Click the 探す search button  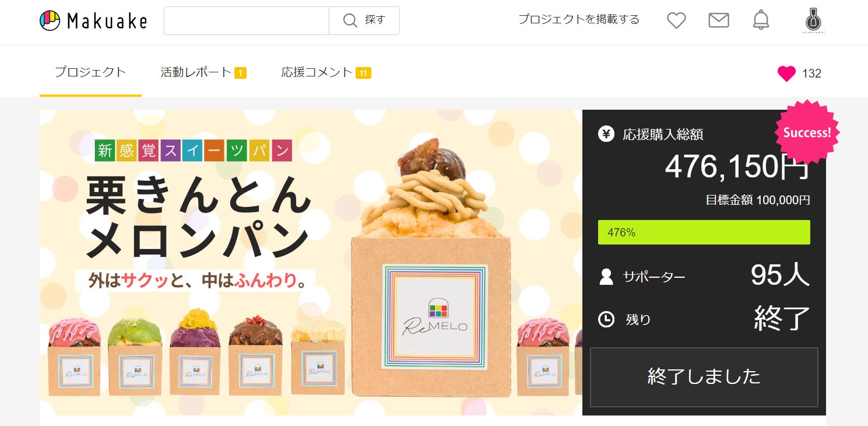point(364,20)
